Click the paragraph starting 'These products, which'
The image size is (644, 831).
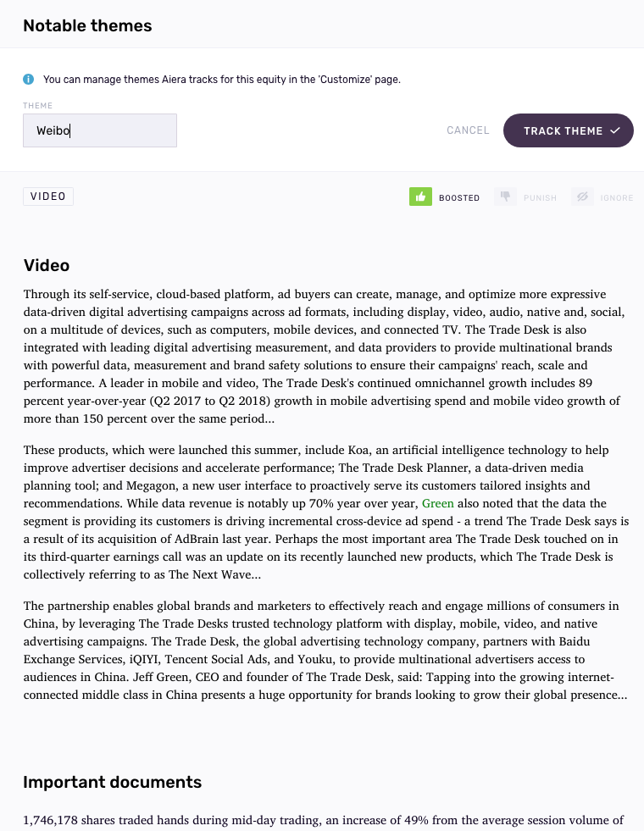[322, 512]
